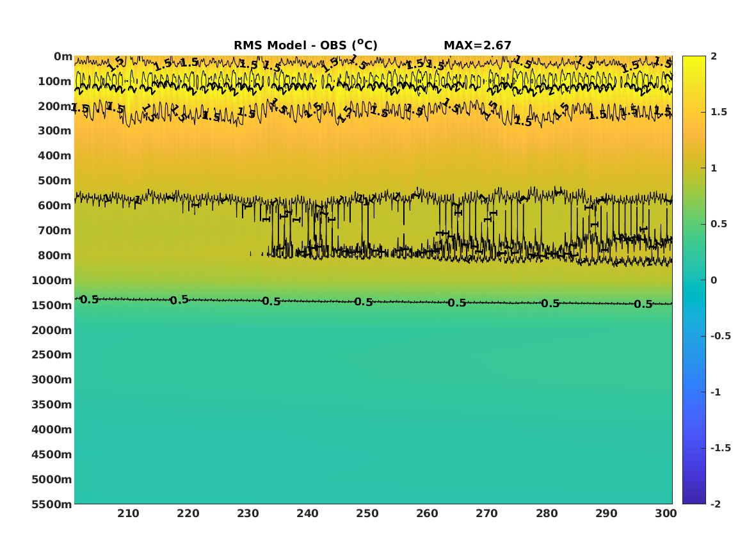Image resolution: width=747 pixels, height=560 pixels.
Task: Select the '3000m' depth axis label
Action: (52, 380)
